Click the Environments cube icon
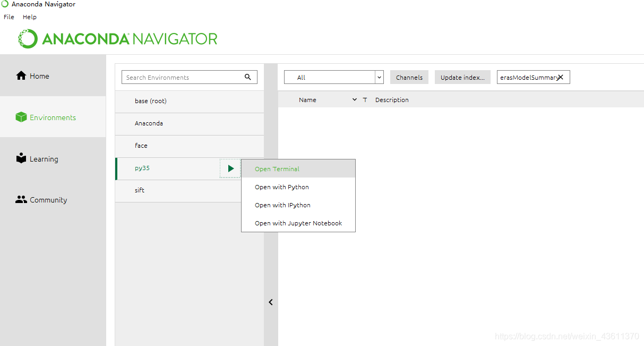The width and height of the screenshot is (644, 346). coord(21,117)
